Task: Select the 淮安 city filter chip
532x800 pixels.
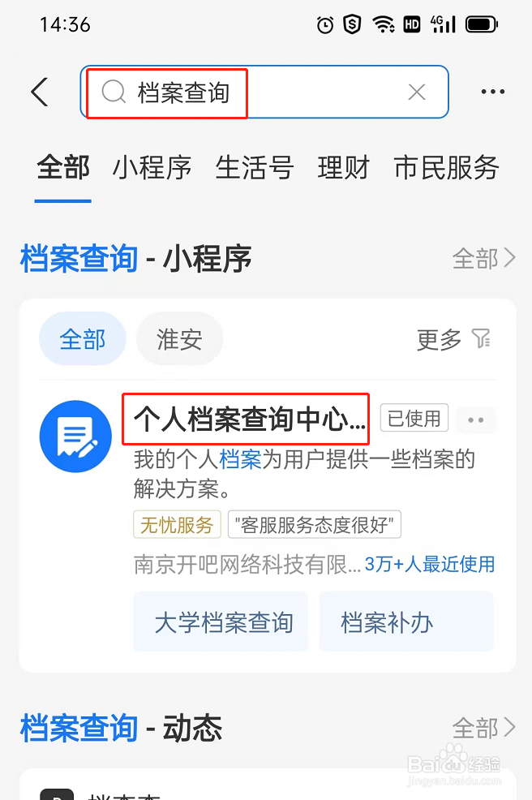Action: (x=179, y=339)
